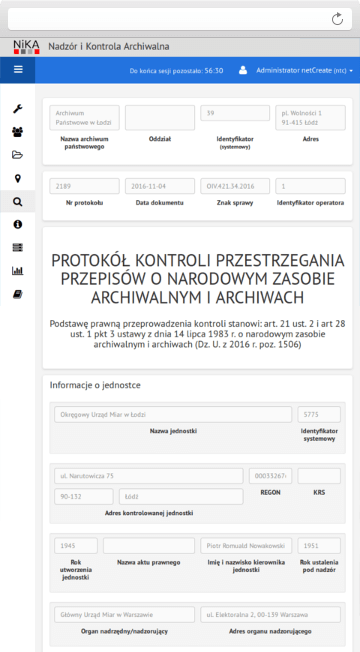The width and height of the screenshot is (360, 652).
Task: Click the Informacje o jednostce heading
Action: point(95,385)
